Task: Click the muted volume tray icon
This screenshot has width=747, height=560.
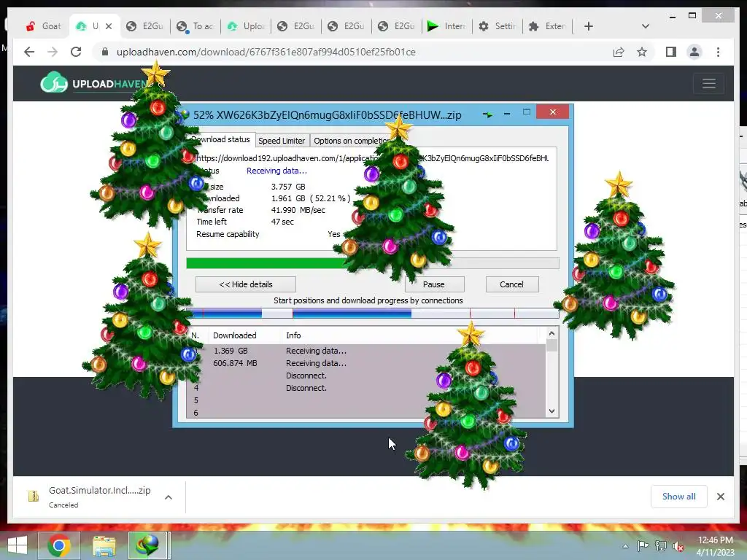Action: [x=678, y=546]
